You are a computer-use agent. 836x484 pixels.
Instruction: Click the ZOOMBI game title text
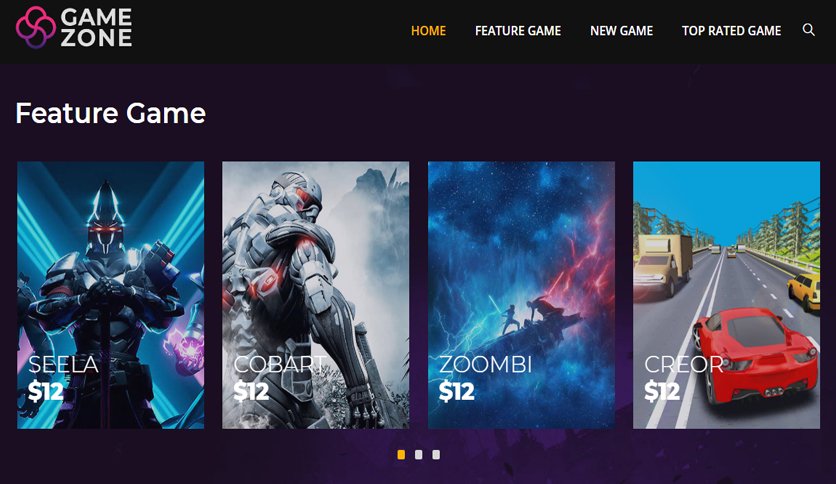pyautogui.click(x=485, y=365)
